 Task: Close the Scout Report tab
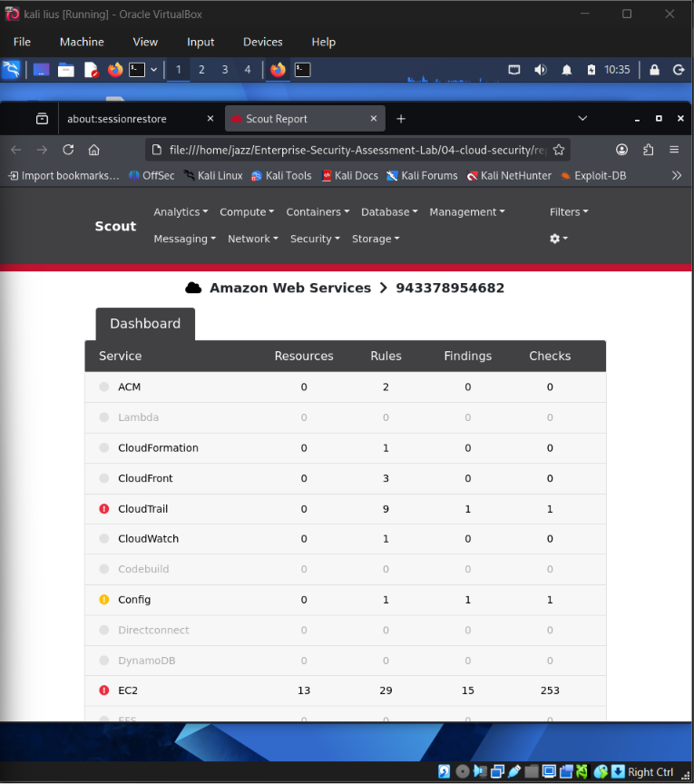[374, 119]
